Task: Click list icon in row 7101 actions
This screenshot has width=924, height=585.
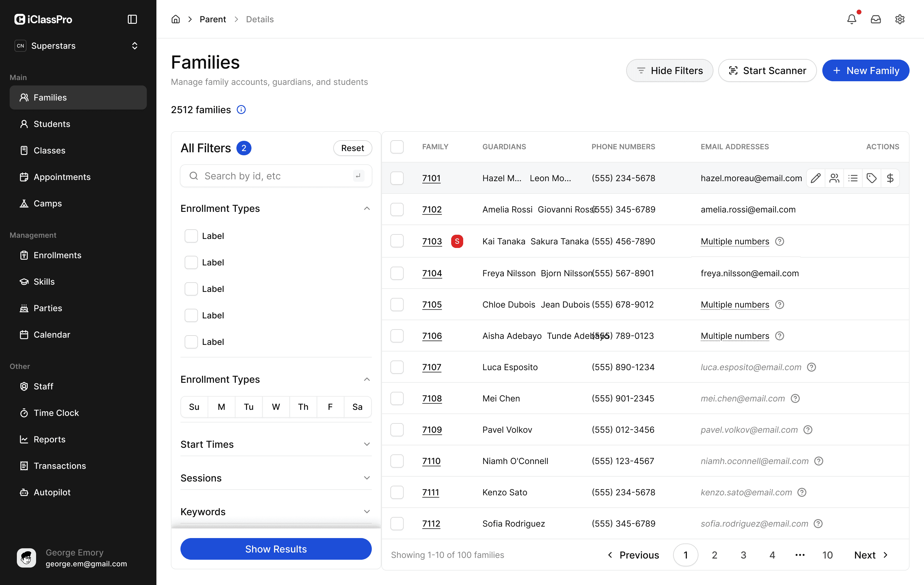Action: coord(853,178)
